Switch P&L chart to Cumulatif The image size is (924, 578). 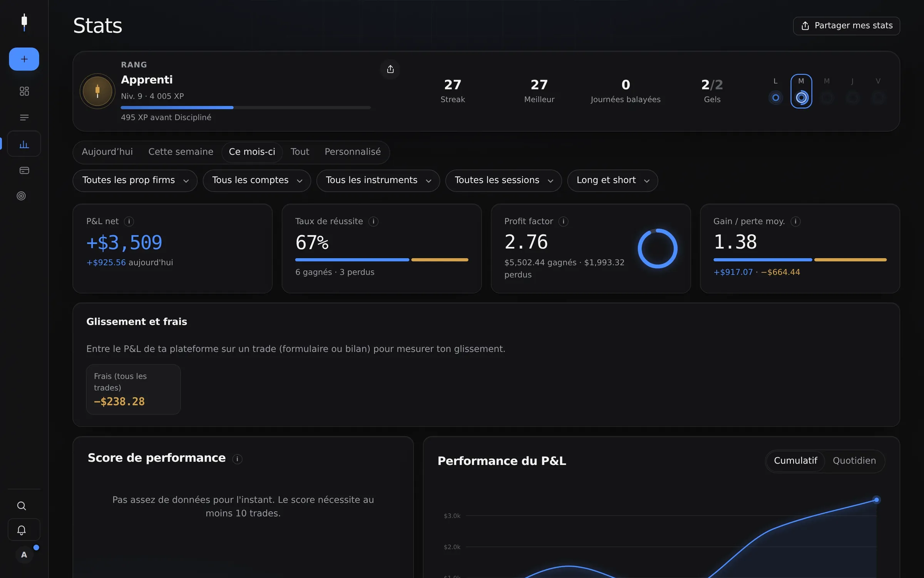coord(795,460)
